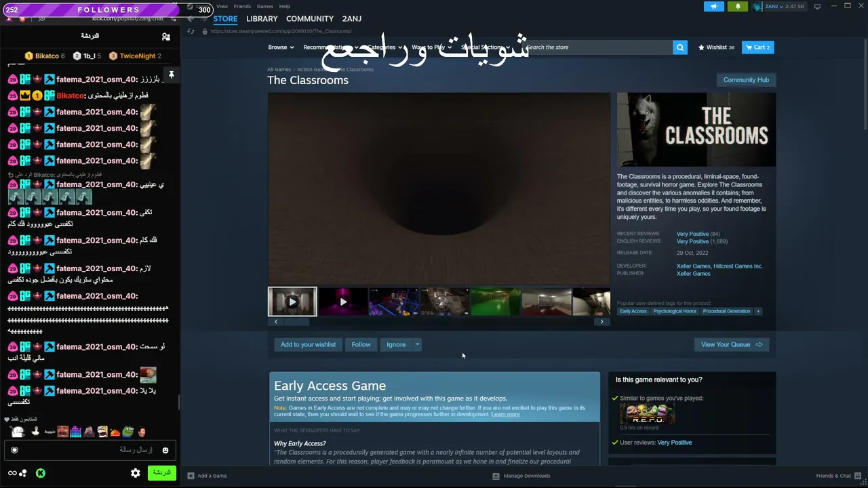Screen dimensions: 868x488
Task: Click the infinity points icon in chat
Action: tap(12, 473)
